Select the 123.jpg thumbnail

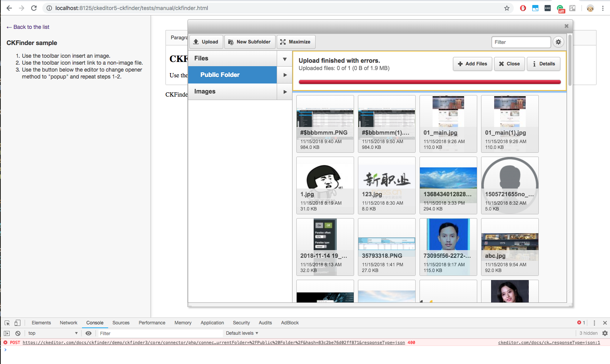pos(387,185)
